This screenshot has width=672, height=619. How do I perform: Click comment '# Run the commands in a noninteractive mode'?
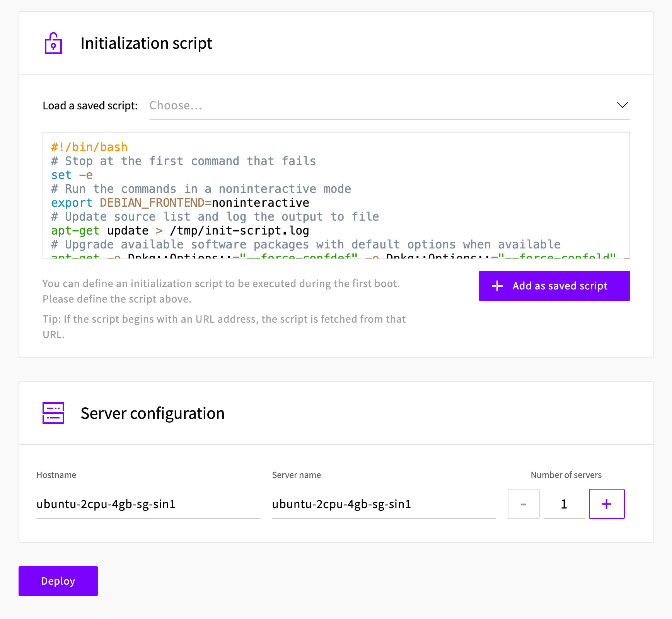[201, 189]
